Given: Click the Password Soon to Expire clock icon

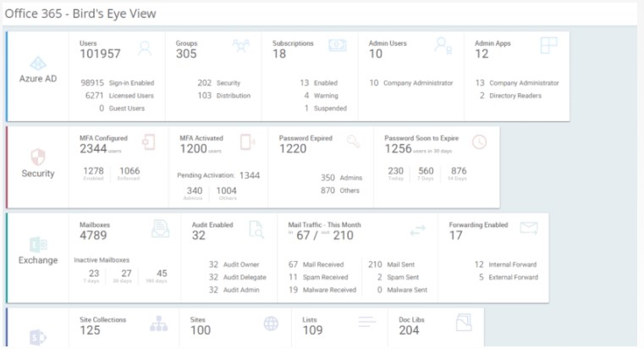Looking at the screenshot, I should 479,141.
